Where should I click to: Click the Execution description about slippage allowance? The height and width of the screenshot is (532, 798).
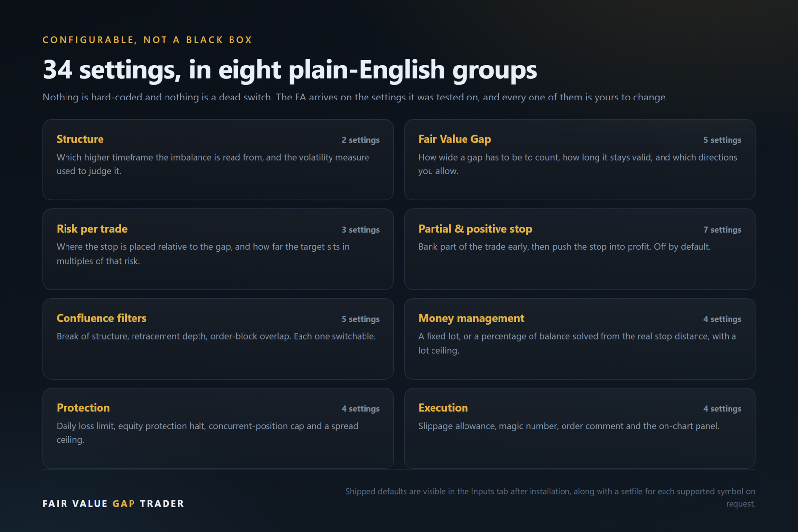[568, 426]
